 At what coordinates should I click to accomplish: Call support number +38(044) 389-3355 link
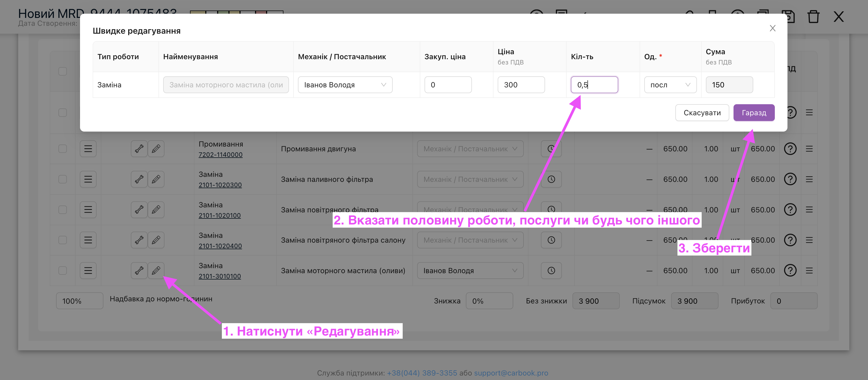[422, 373]
